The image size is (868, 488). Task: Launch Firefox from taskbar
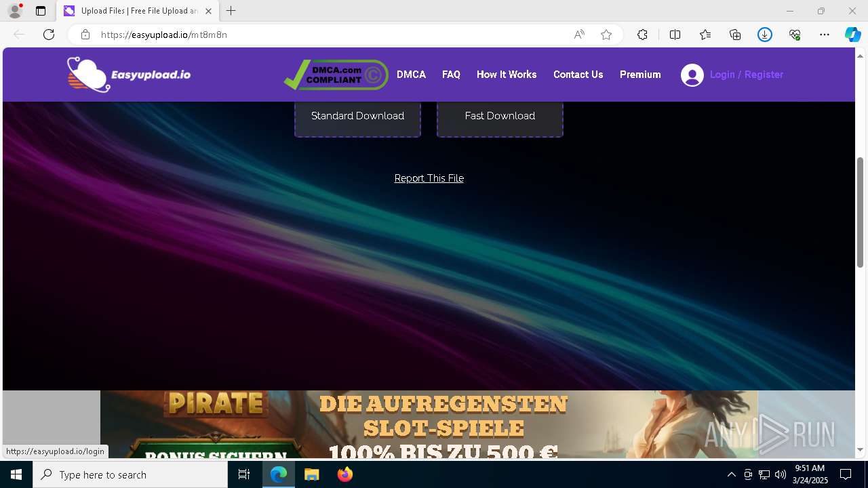point(344,474)
